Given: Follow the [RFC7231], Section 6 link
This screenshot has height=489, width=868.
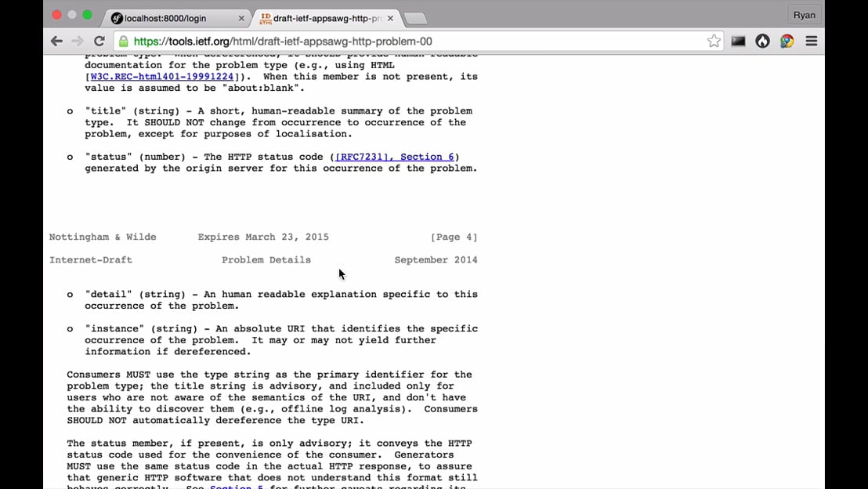Looking at the screenshot, I should tap(395, 157).
